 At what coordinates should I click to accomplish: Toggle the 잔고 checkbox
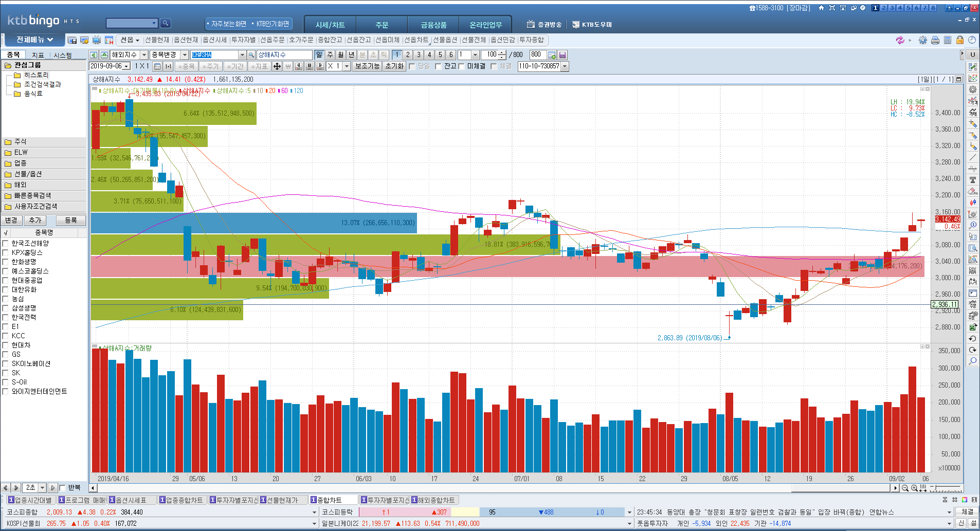tap(438, 66)
